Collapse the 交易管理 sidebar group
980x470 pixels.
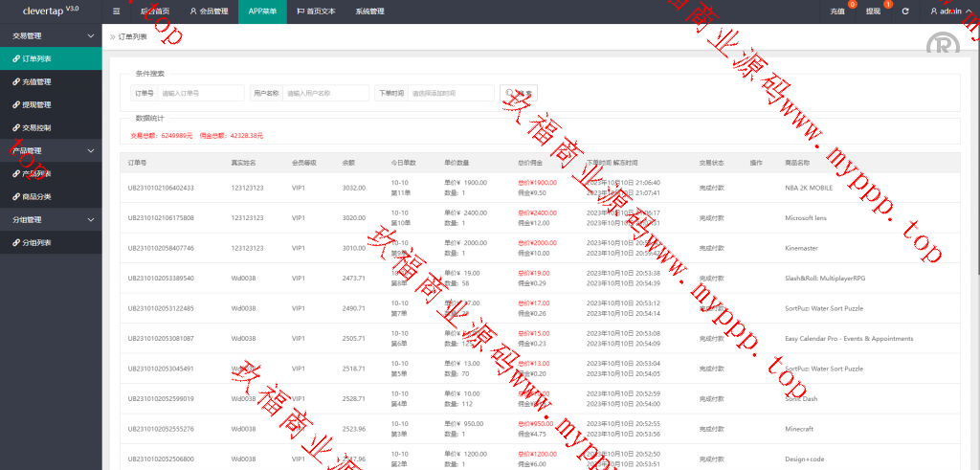(91, 35)
